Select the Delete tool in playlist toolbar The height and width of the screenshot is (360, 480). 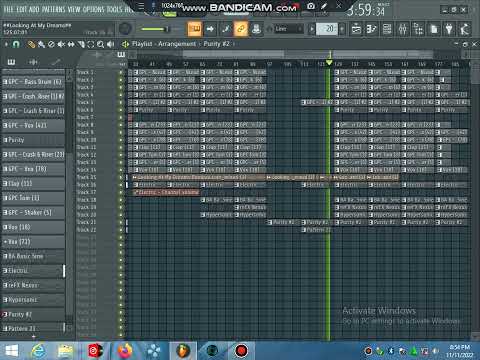pos(51,44)
